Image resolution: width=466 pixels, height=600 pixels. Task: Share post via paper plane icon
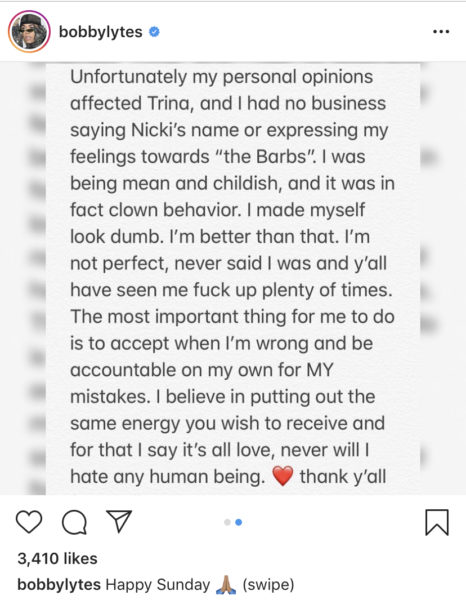click(x=119, y=521)
